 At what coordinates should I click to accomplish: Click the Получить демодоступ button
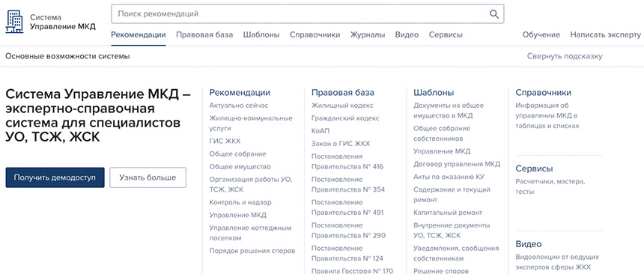pyautogui.click(x=55, y=177)
